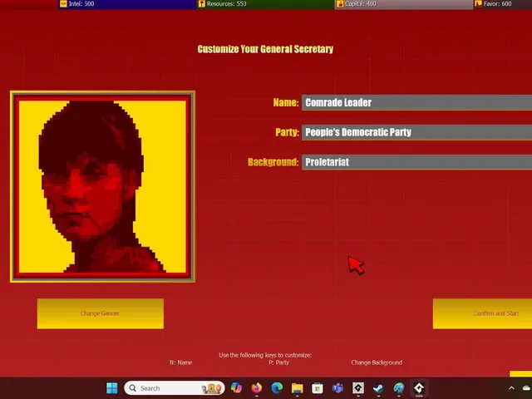Click the 'P: Party' hint text

[x=279, y=362]
